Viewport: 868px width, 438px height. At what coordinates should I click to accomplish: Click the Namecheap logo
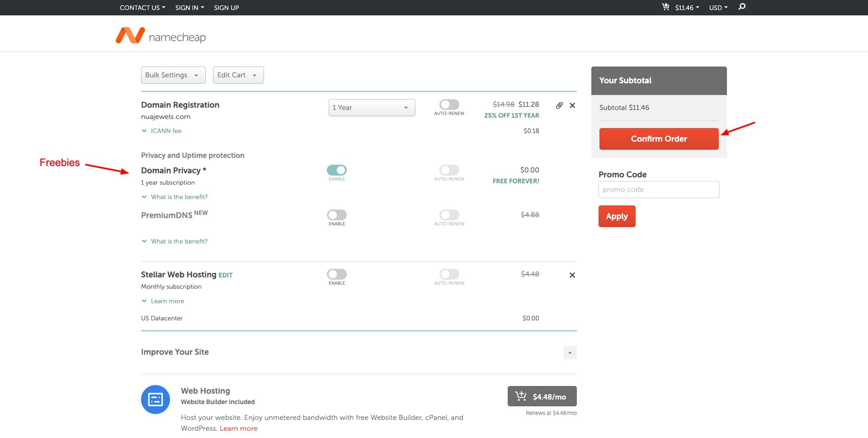click(x=160, y=36)
